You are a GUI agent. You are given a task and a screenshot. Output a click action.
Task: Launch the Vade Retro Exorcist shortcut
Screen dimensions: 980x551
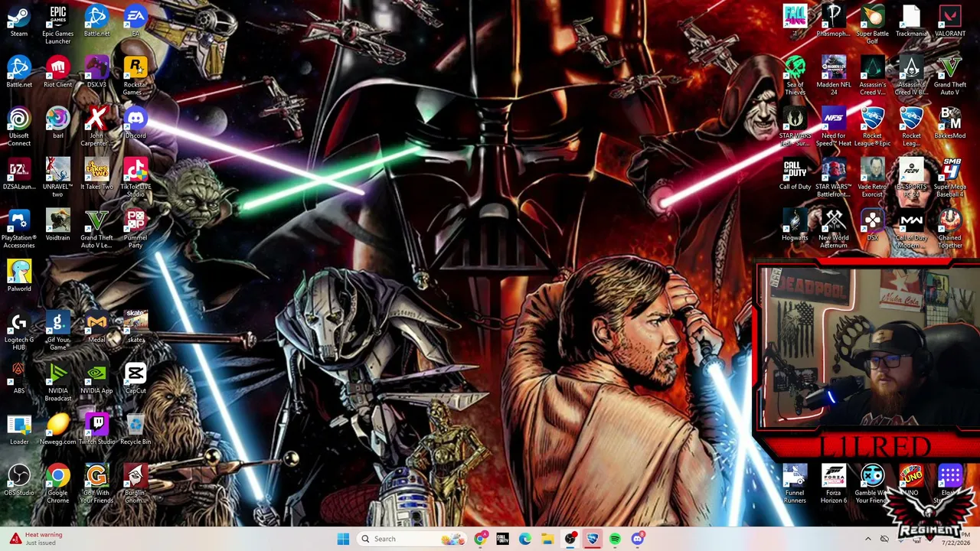point(873,178)
